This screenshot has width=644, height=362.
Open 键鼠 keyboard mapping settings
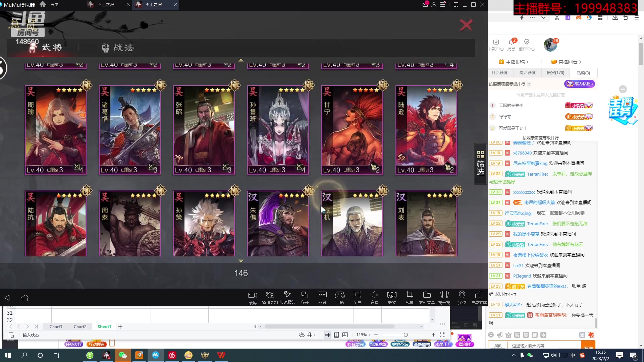coord(322,298)
